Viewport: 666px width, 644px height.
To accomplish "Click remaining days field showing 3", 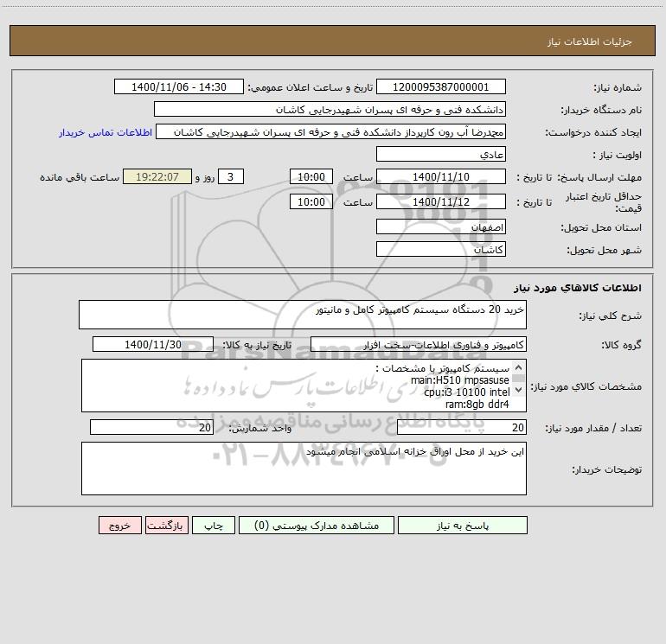I will [231, 176].
